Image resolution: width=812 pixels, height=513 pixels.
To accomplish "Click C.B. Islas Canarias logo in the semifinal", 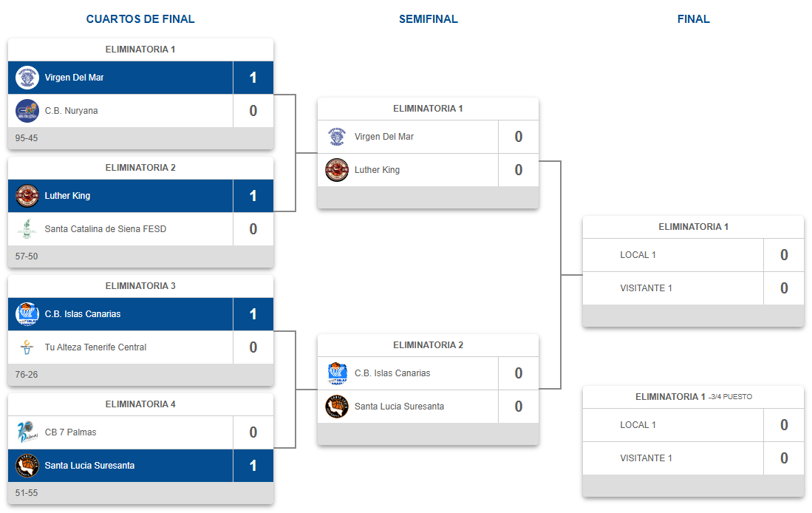I will [x=337, y=373].
